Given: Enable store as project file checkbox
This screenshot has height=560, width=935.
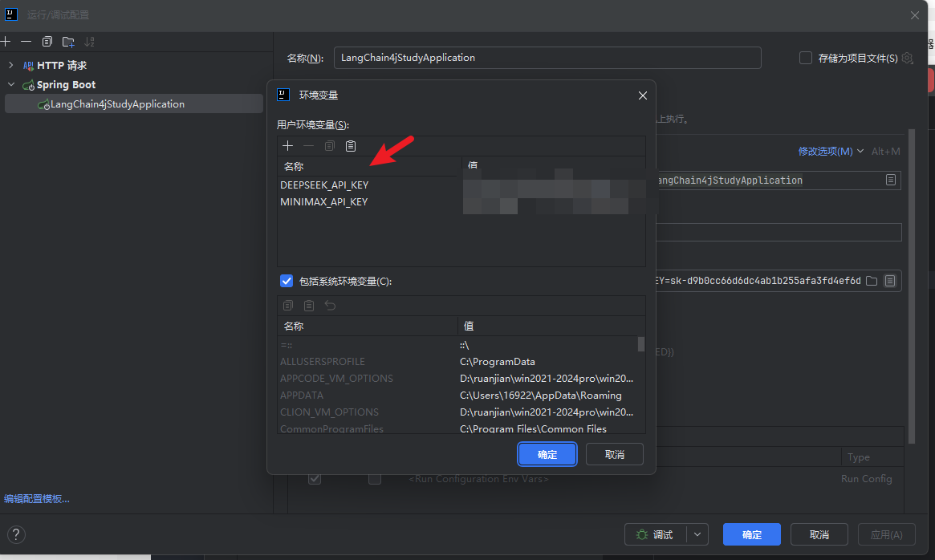Looking at the screenshot, I should 806,58.
